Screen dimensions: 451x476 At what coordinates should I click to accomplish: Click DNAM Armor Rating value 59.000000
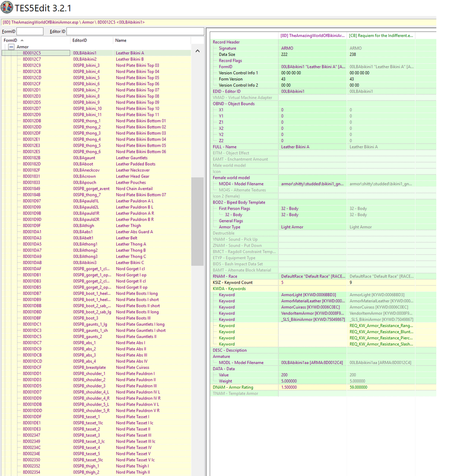[358, 387]
